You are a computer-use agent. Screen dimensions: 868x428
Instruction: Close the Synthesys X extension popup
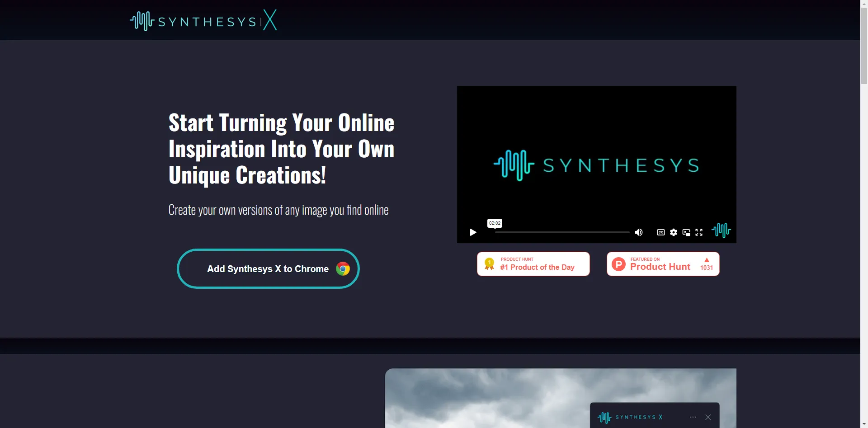click(708, 417)
